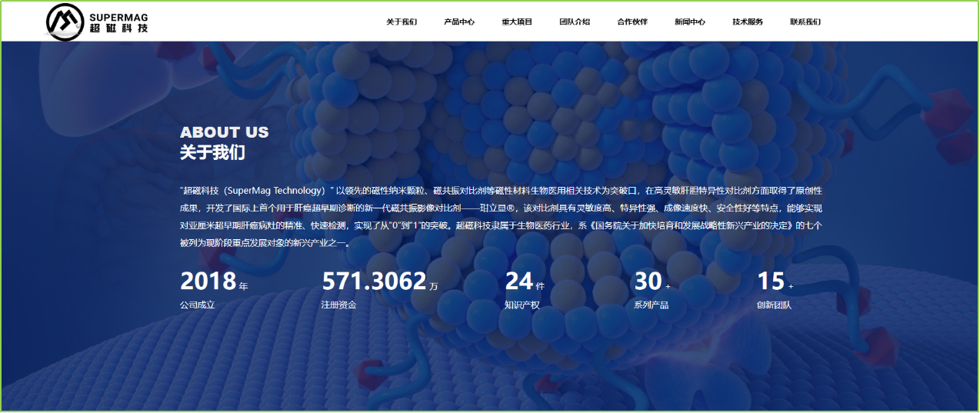Click the SUPERMAG 超磁科技 brand text
The height and width of the screenshot is (413, 980).
[x=118, y=22]
